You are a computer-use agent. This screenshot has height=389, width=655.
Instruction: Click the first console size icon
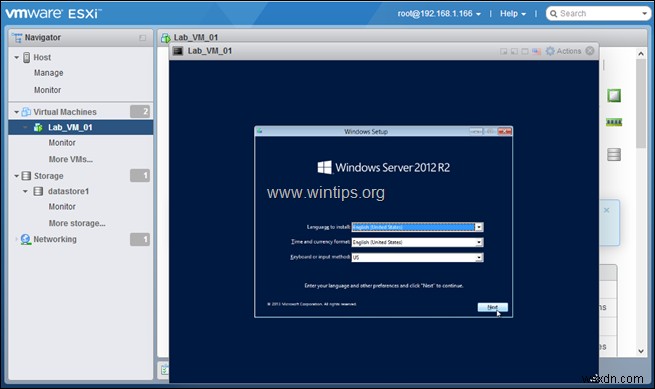pyautogui.click(x=503, y=51)
